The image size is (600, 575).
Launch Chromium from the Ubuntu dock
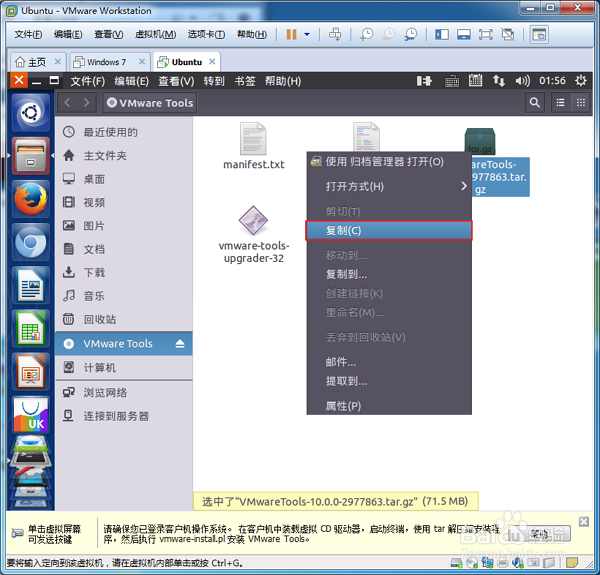31,242
